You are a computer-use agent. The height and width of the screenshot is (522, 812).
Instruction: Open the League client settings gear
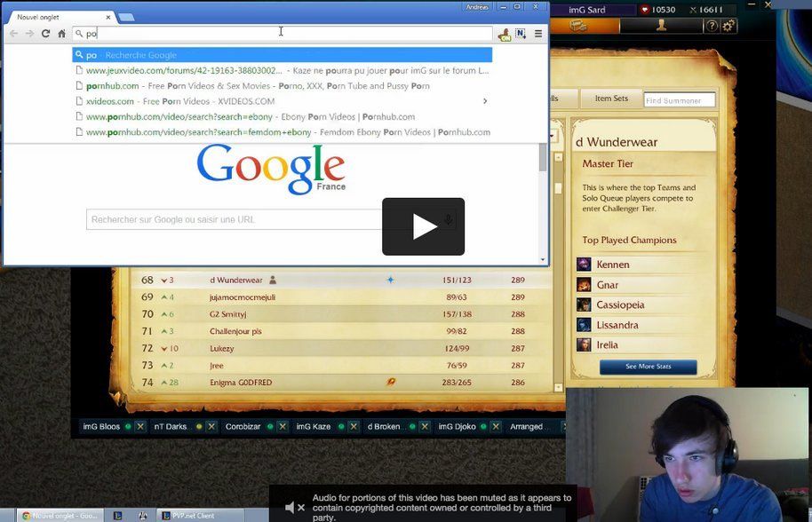click(x=728, y=26)
